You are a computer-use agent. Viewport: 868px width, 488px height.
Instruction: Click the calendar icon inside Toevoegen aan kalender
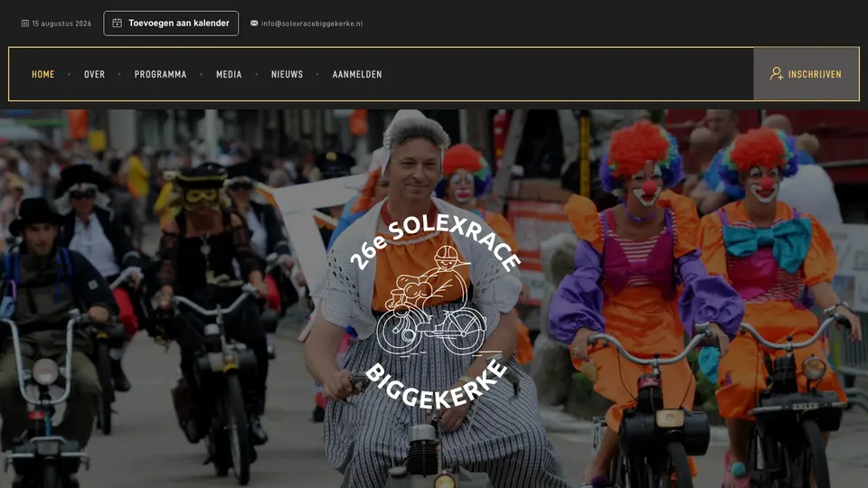(118, 23)
